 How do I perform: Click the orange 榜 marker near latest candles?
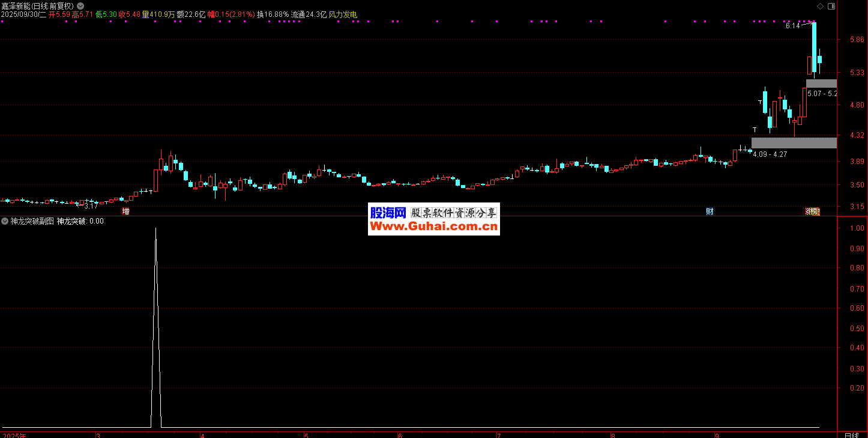(814, 211)
